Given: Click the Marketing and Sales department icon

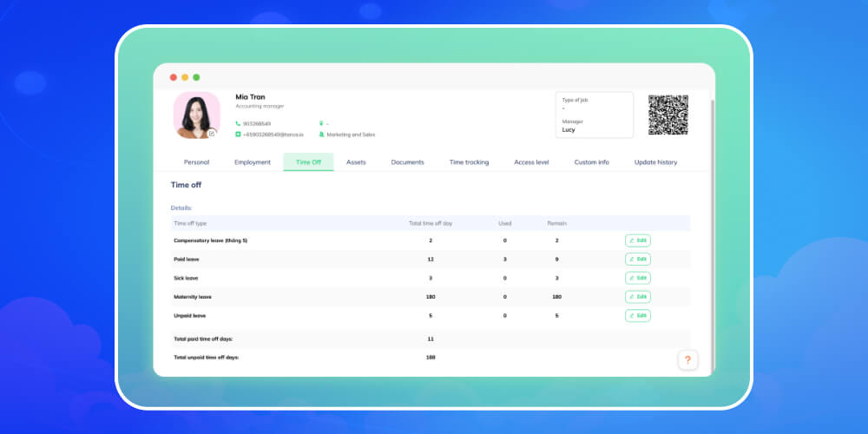Looking at the screenshot, I should [321, 135].
